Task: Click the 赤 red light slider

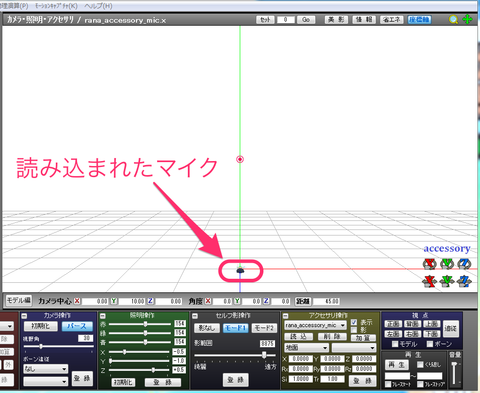Action: (x=140, y=324)
